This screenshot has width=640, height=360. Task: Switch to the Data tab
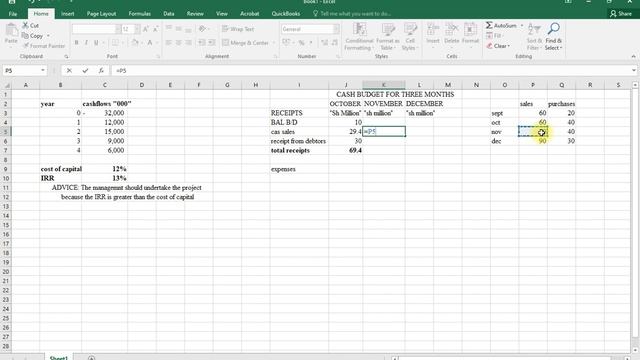(169, 13)
